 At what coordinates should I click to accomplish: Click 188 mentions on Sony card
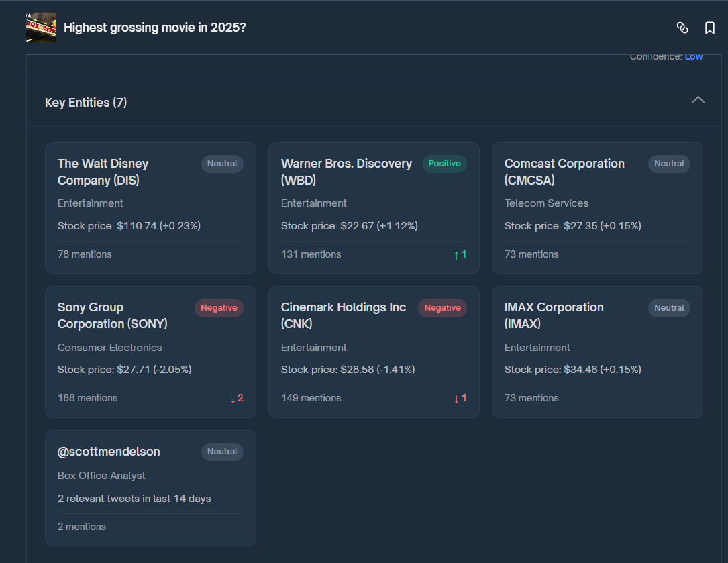(x=87, y=398)
